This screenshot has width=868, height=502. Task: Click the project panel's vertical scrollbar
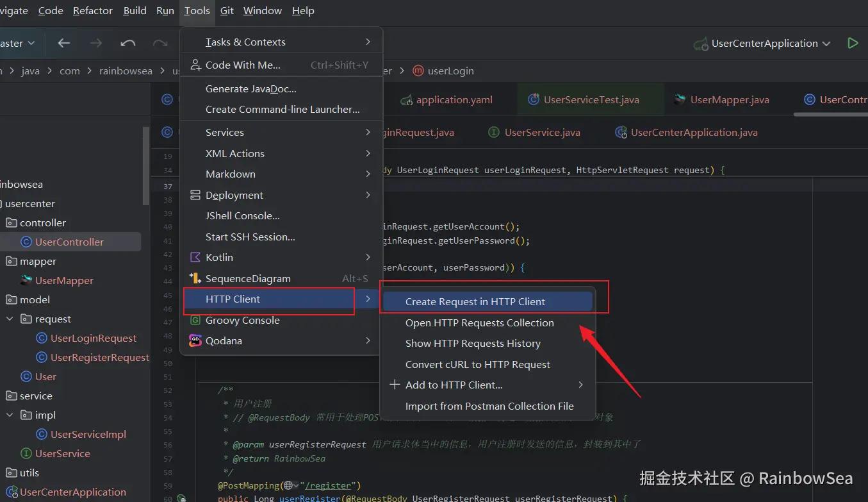click(147, 167)
